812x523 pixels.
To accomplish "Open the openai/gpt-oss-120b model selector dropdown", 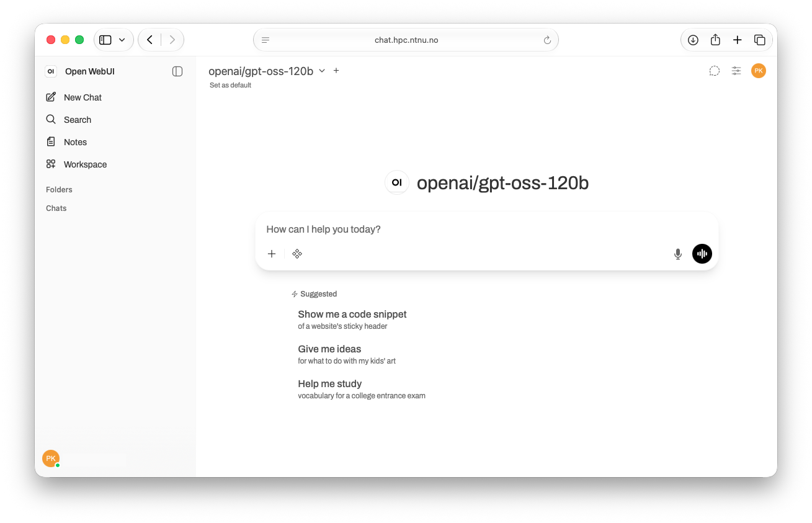I will (267, 71).
